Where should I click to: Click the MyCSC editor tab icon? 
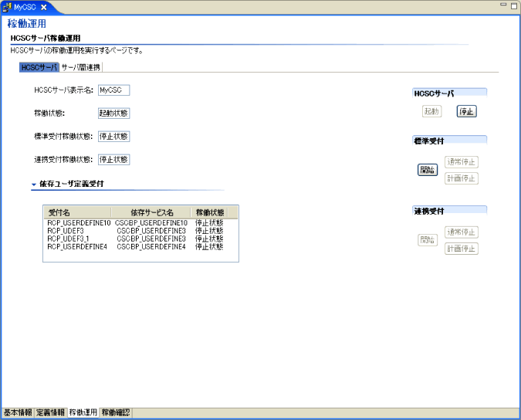[x=7, y=7]
